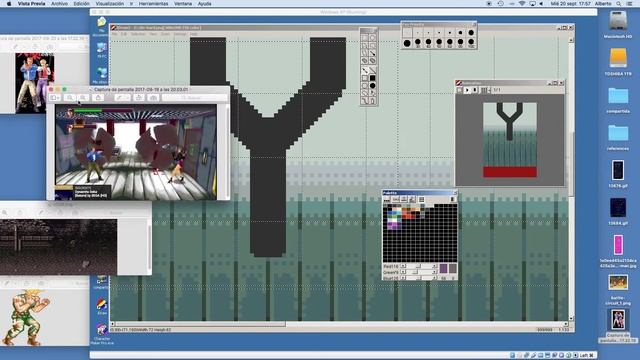Screen dimensions: 640x360
Task: Adjust the Red slider in Palette
Action: tap(418, 266)
